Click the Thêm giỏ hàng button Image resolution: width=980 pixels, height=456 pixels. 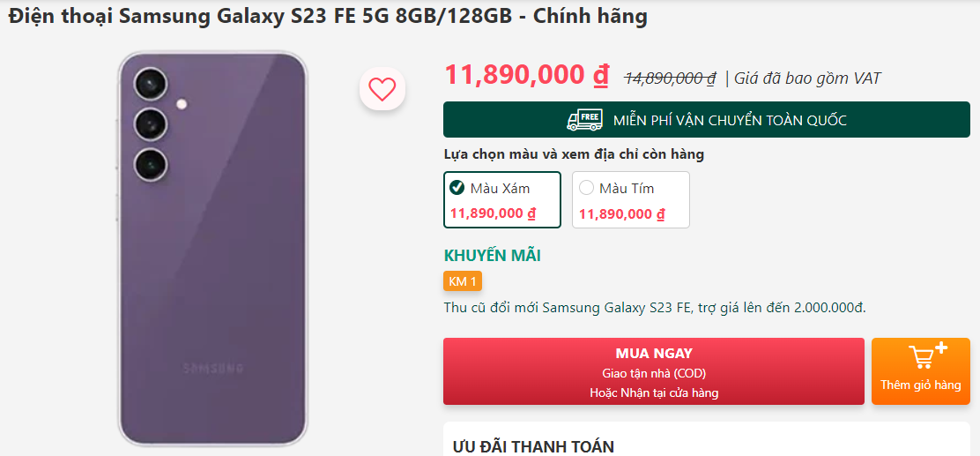(x=921, y=371)
